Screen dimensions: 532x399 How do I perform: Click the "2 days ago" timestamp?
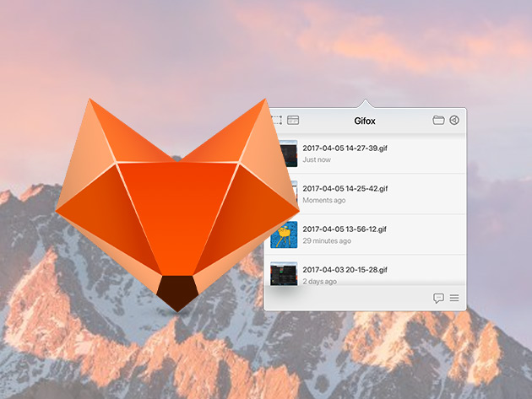319,282
